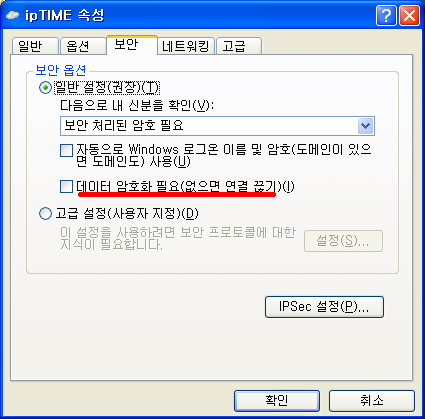Expand the identity verification dropdown arrow
Screen dimensions: 425x419
[366, 126]
